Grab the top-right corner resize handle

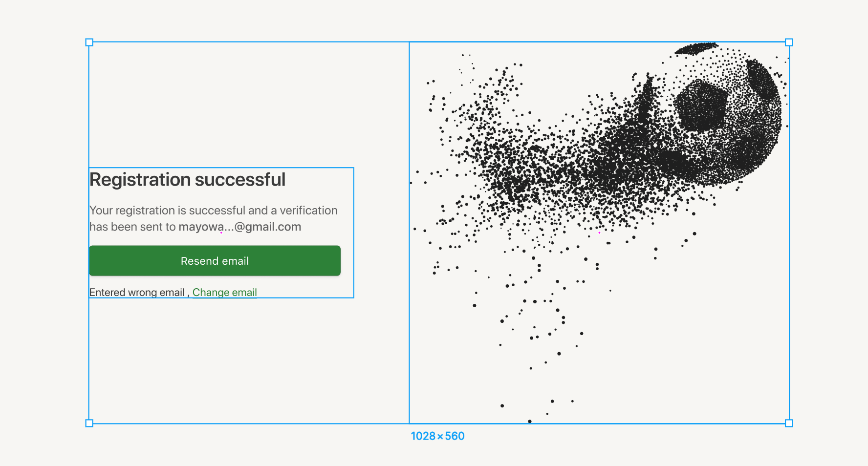pyautogui.click(x=789, y=42)
